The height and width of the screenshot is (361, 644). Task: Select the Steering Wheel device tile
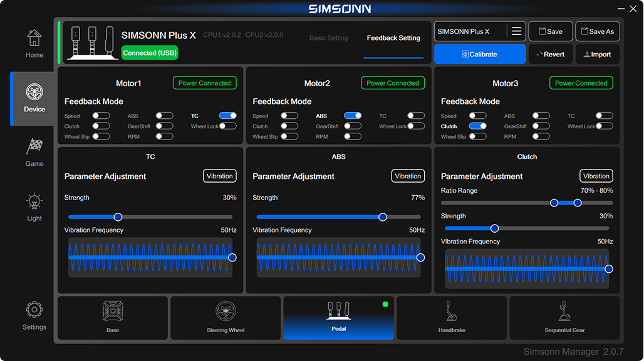pyautogui.click(x=226, y=318)
